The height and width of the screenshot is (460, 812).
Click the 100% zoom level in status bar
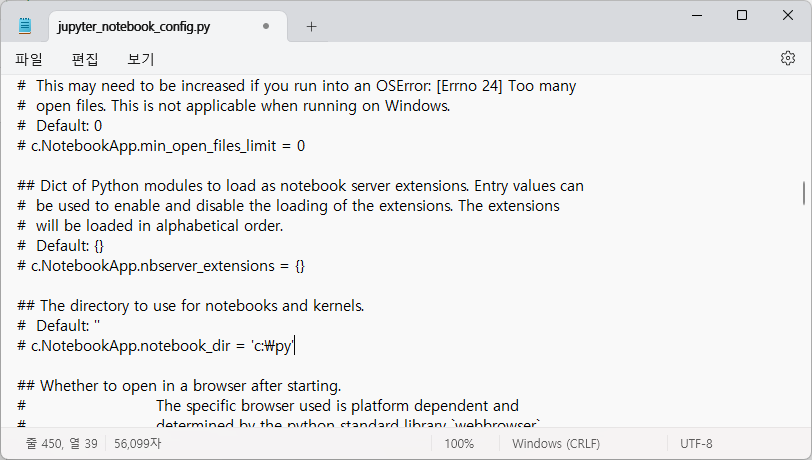(x=459, y=444)
